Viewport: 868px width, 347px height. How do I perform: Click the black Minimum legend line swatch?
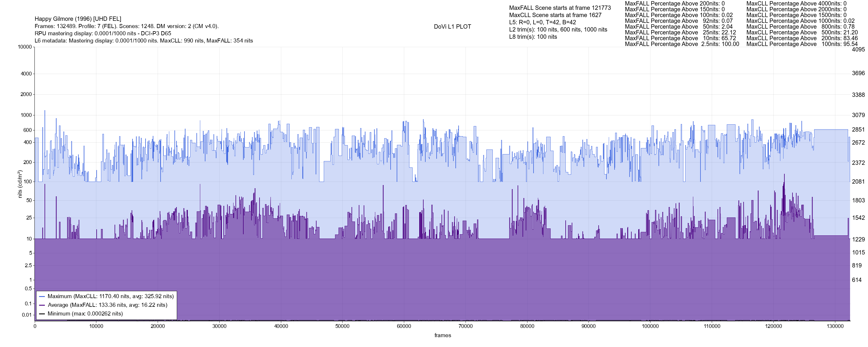coord(42,314)
